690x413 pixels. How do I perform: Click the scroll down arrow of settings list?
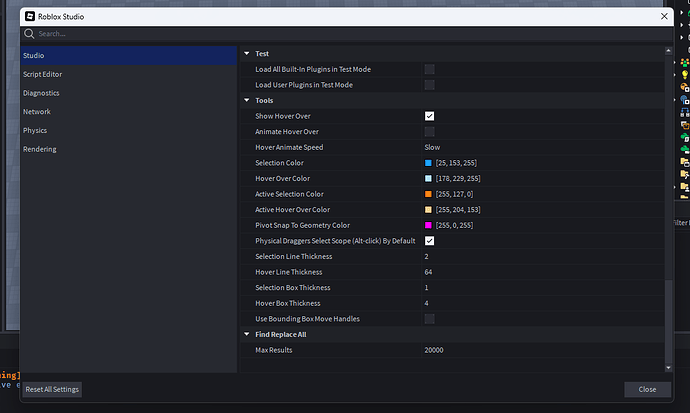(x=668, y=368)
